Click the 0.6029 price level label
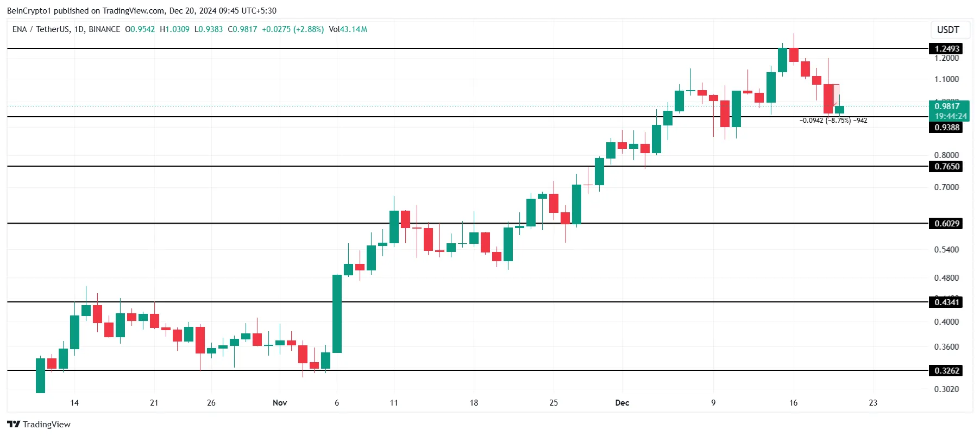The height and width of the screenshot is (436, 980). click(946, 224)
